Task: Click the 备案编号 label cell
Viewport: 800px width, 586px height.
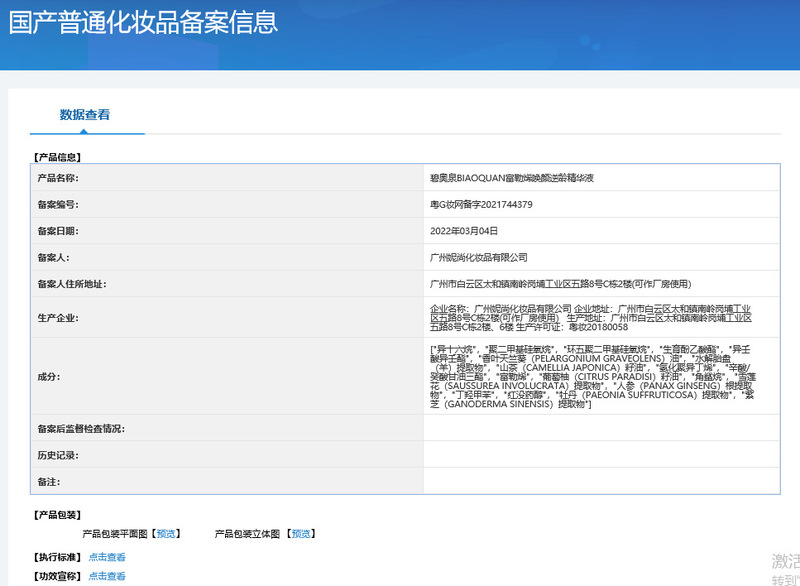Action: point(227,205)
